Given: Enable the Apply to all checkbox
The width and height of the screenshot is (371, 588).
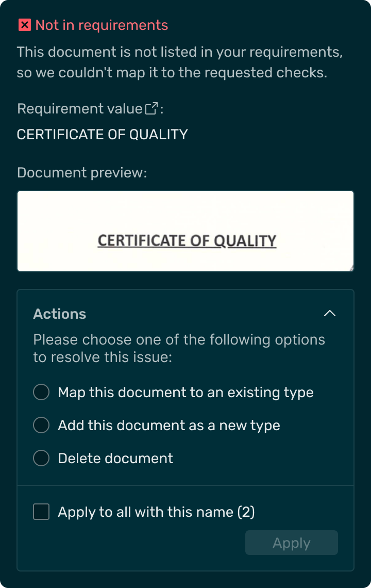Looking at the screenshot, I should tap(41, 512).
